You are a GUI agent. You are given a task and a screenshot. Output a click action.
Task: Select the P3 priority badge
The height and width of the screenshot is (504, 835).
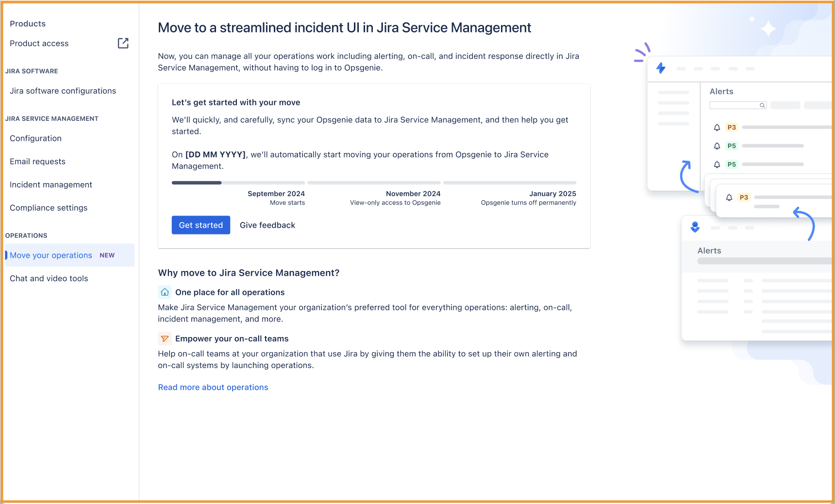point(731,127)
